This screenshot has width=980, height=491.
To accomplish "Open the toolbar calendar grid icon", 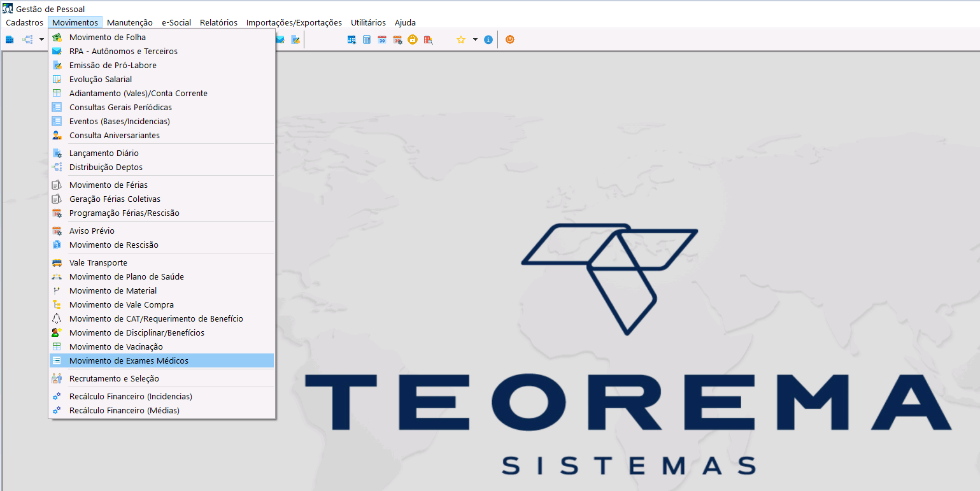I will pos(352,39).
